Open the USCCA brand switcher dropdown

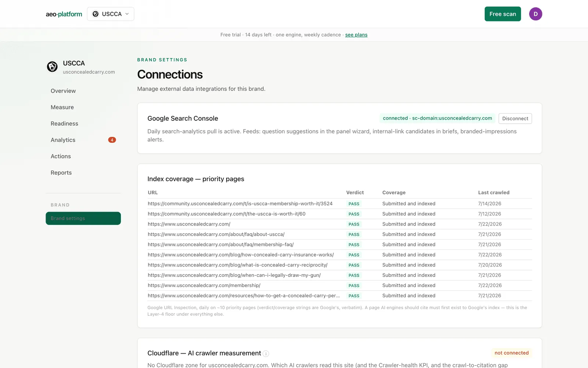coord(111,14)
